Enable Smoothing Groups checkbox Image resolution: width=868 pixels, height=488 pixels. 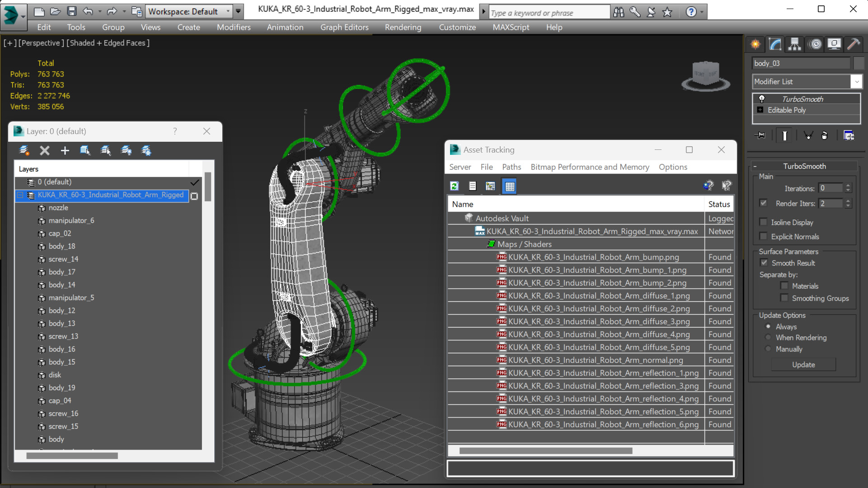point(784,298)
